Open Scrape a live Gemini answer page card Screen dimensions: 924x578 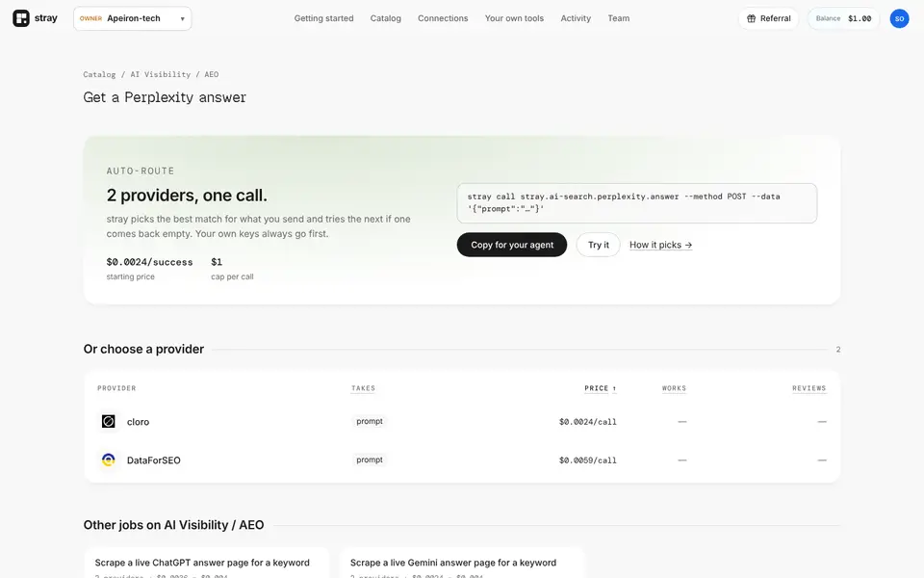pos(462,564)
